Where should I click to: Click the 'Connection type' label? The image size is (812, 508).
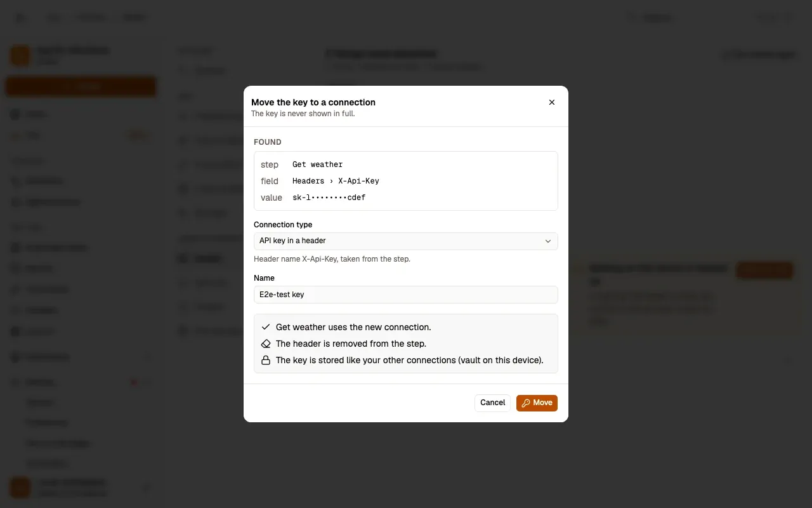[283, 225]
